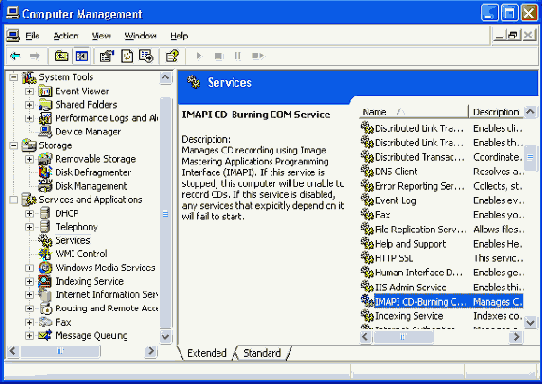Viewport: 542px width, 384px height.
Task: Click the Forward arrow toolbar button
Action: [34, 56]
